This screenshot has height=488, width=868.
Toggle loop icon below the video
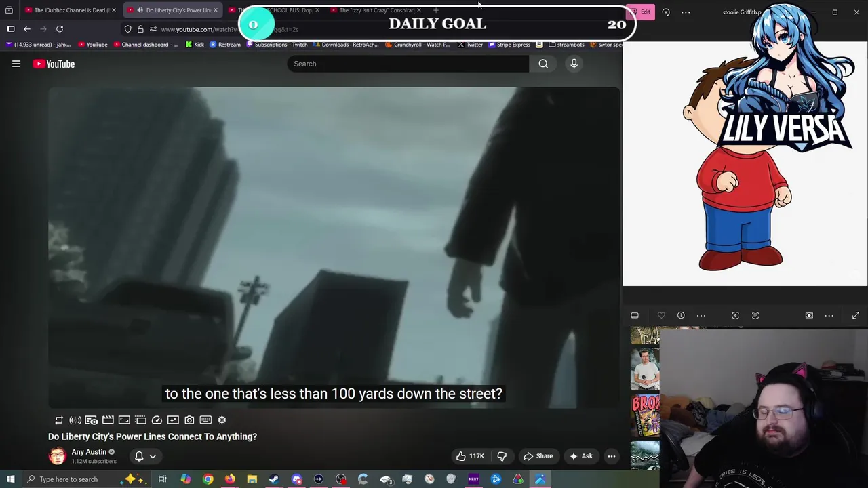click(59, 420)
